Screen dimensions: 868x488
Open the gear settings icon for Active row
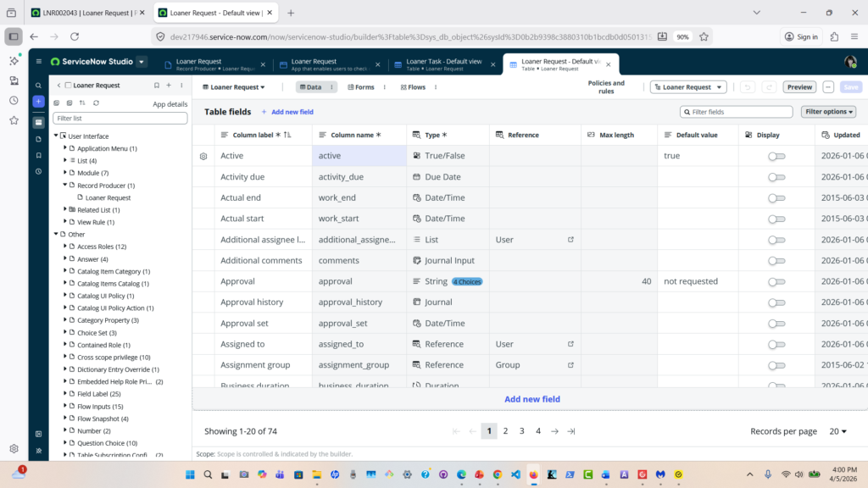pyautogui.click(x=203, y=156)
